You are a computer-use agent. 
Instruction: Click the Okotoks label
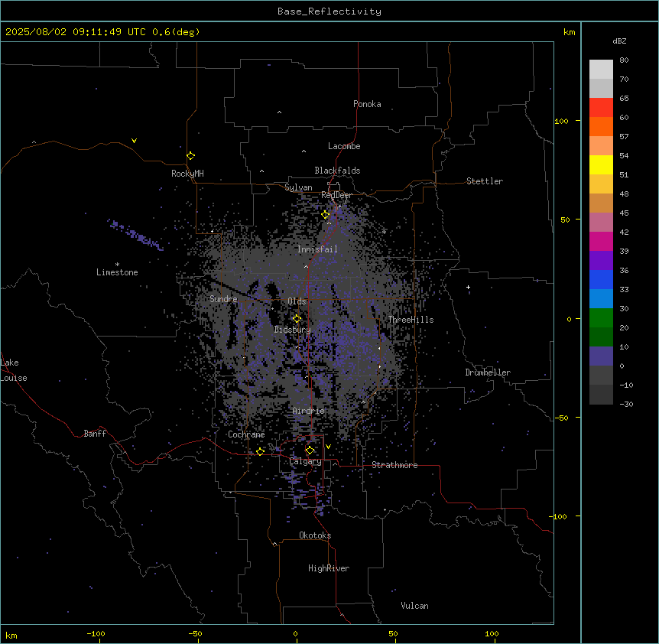point(315,535)
